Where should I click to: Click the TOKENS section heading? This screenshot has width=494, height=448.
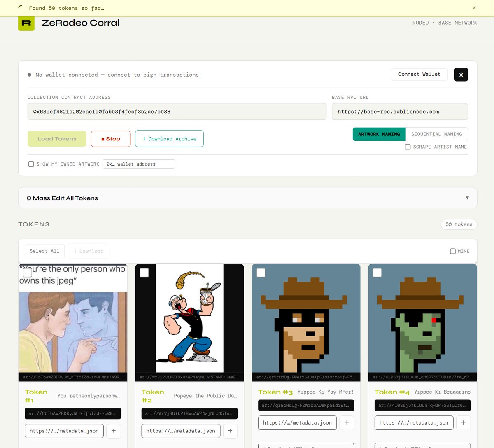(x=34, y=224)
